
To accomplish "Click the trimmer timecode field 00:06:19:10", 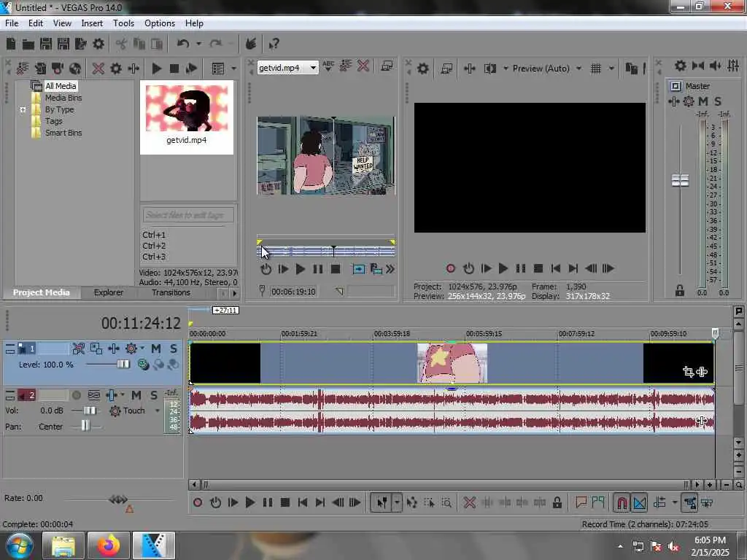I will click(293, 292).
